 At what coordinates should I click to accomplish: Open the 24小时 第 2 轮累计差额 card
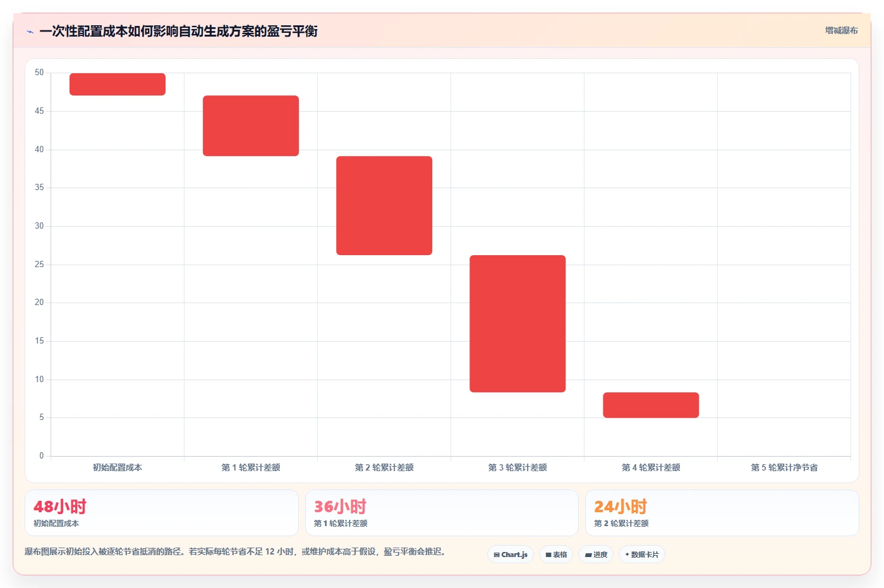point(722,513)
